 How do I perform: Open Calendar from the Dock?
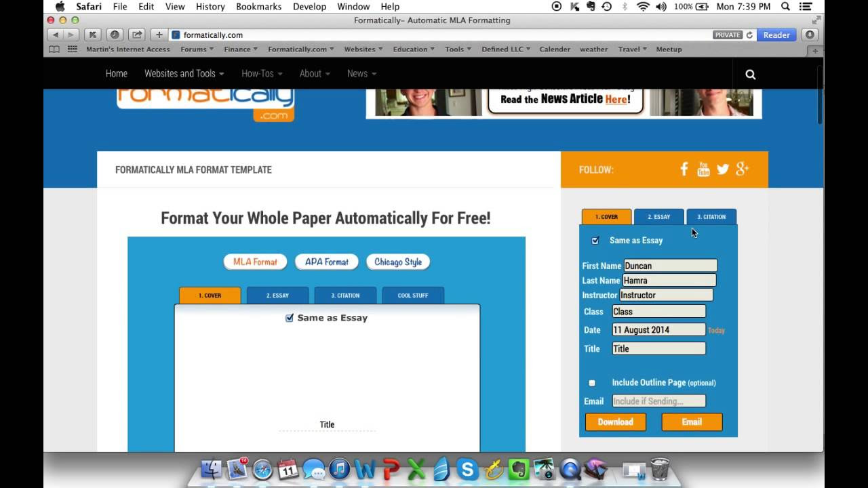pyautogui.click(x=288, y=469)
